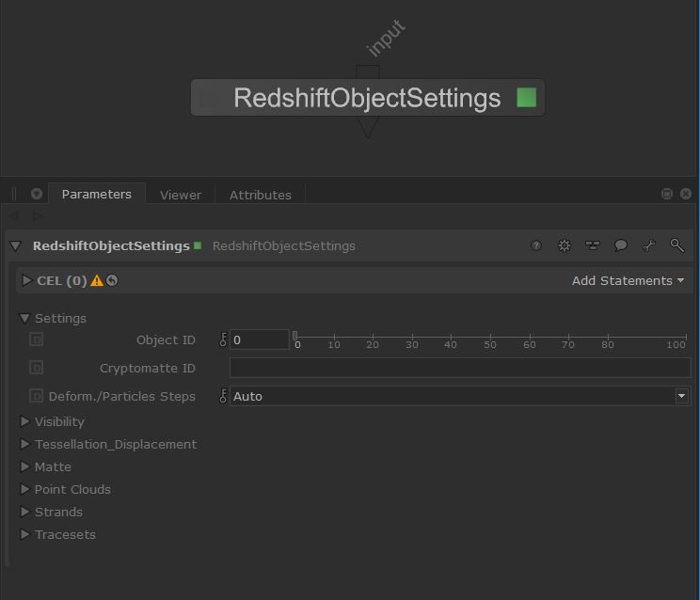The width and height of the screenshot is (700, 600).
Task: Click the CEL circular revert icon
Action: click(x=112, y=280)
